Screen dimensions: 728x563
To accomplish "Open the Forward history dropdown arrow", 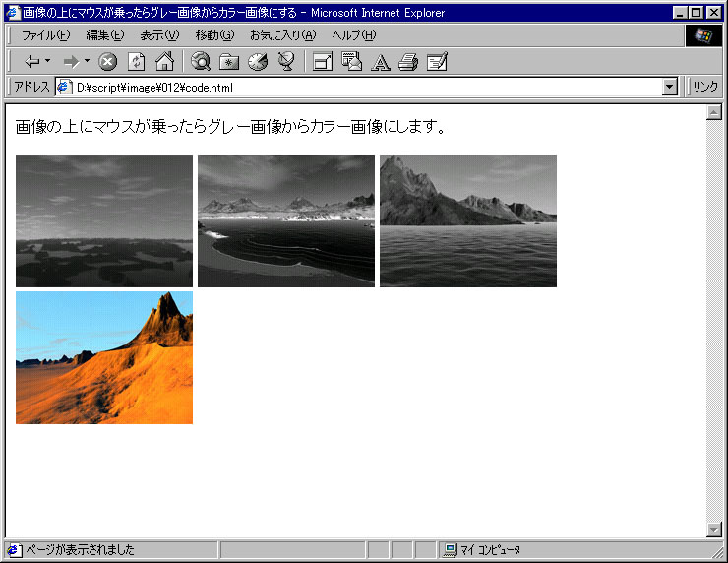I will [x=87, y=61].
